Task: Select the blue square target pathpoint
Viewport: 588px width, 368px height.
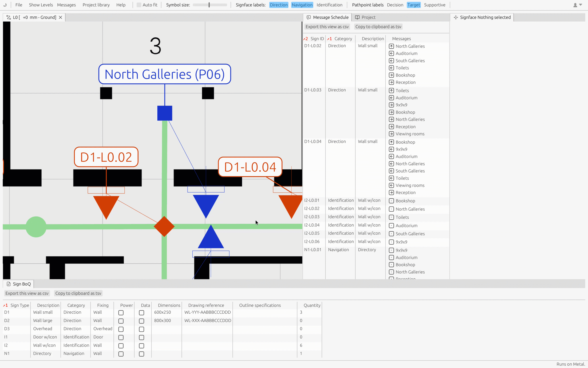Action: [165, 113]
